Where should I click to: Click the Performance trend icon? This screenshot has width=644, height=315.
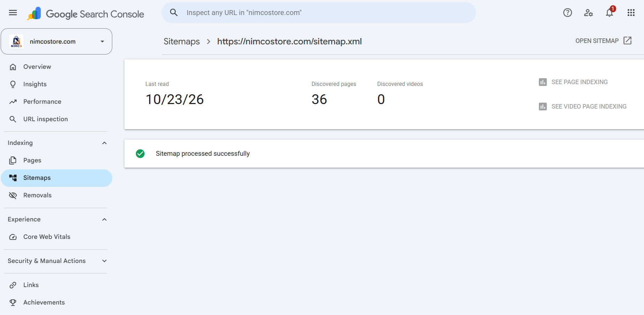[13, 102]
